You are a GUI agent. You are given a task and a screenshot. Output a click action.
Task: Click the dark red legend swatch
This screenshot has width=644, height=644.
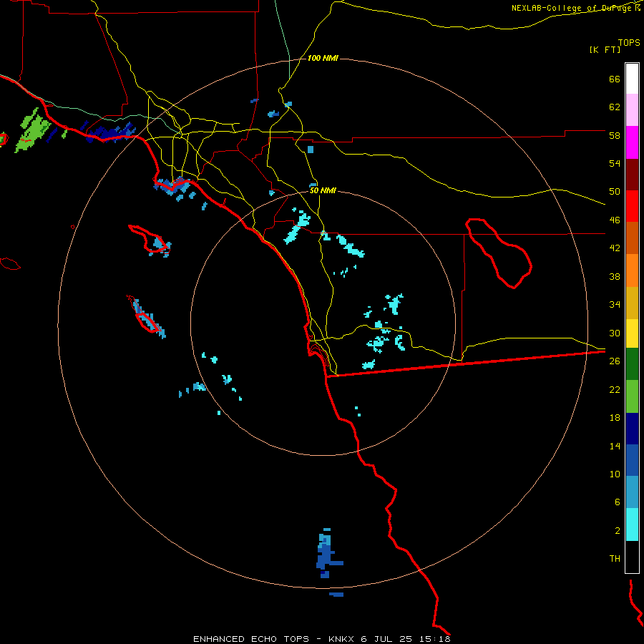click(632, 175)
